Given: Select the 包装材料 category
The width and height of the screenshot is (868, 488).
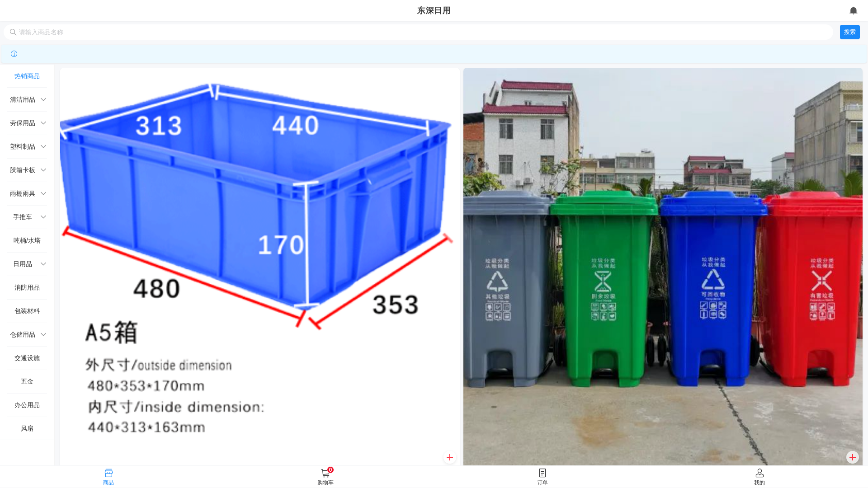Looking at the screenshot, I should pos(27,311).
